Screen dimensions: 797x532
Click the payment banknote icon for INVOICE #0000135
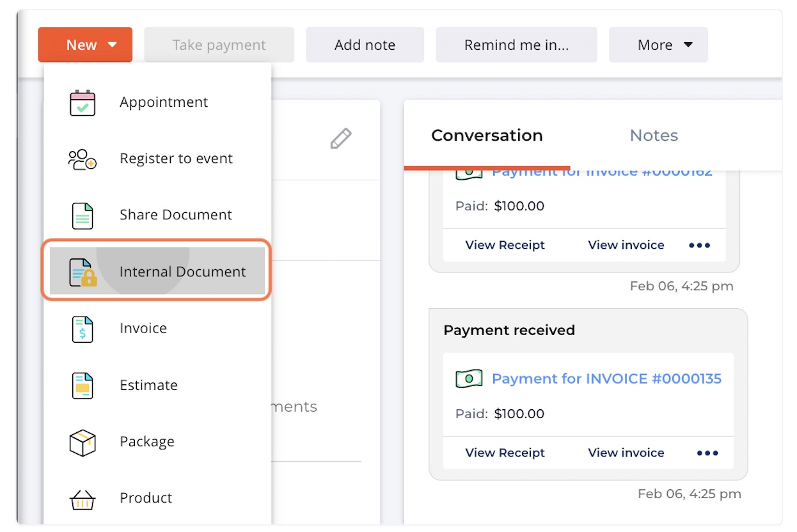tap(468, 378)
